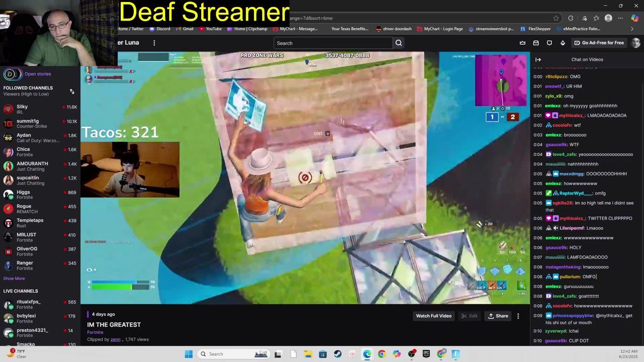
Task: Click the Open stories link
Action: coord(38,74)
